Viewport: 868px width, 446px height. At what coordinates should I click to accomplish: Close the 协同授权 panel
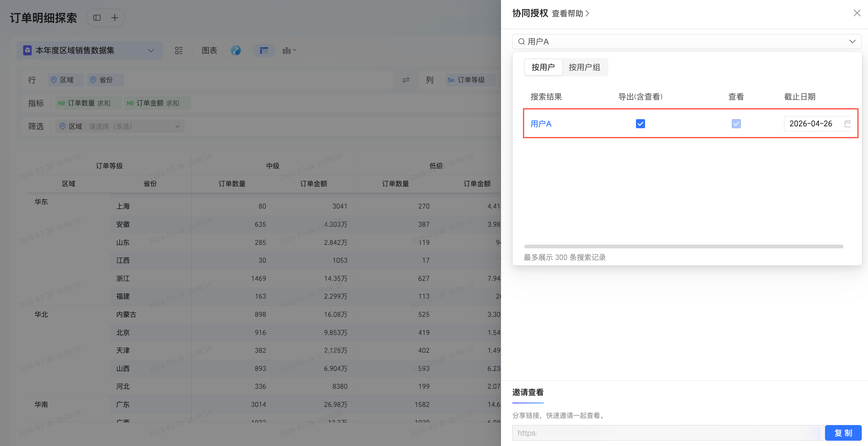[x=856, y=13]
